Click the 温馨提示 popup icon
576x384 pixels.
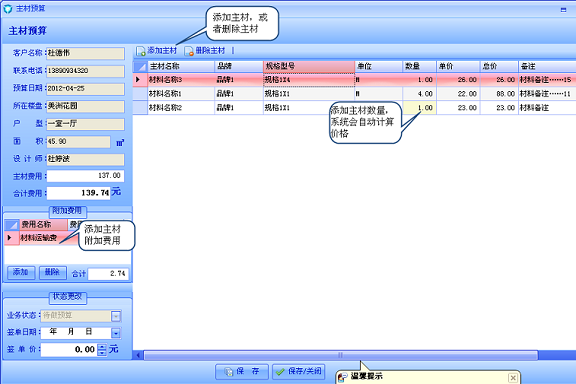342,377
